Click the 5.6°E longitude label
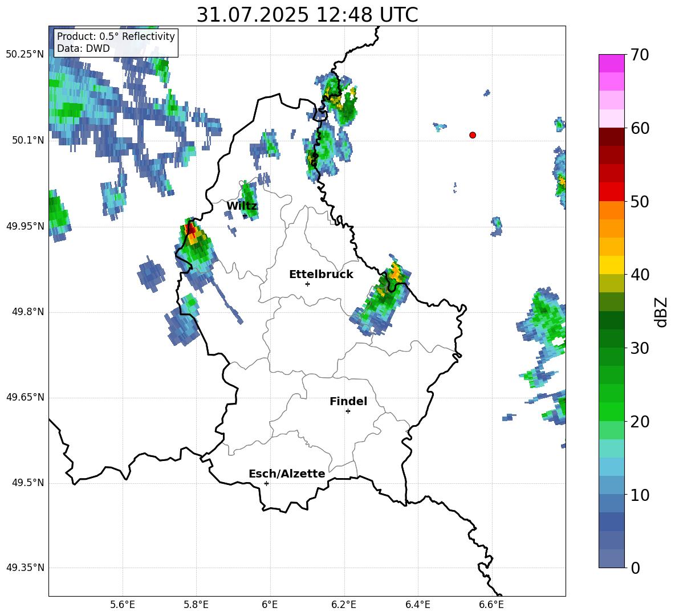 point(123,605)
